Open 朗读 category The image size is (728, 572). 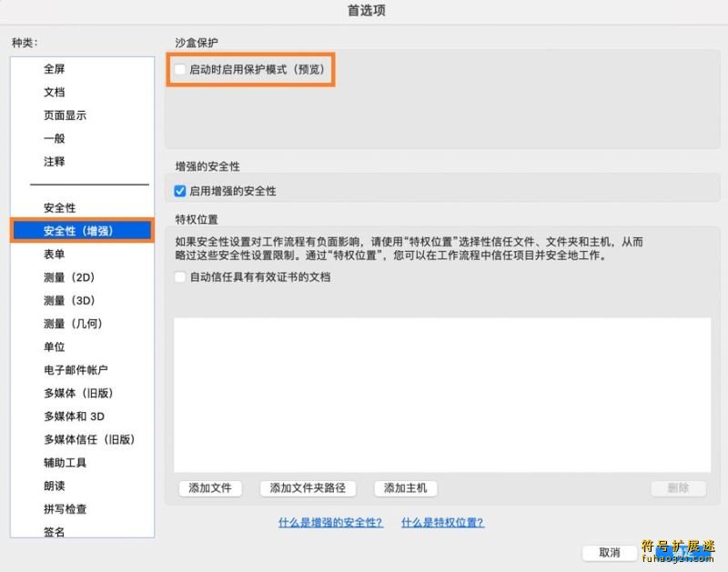[55, 486]
